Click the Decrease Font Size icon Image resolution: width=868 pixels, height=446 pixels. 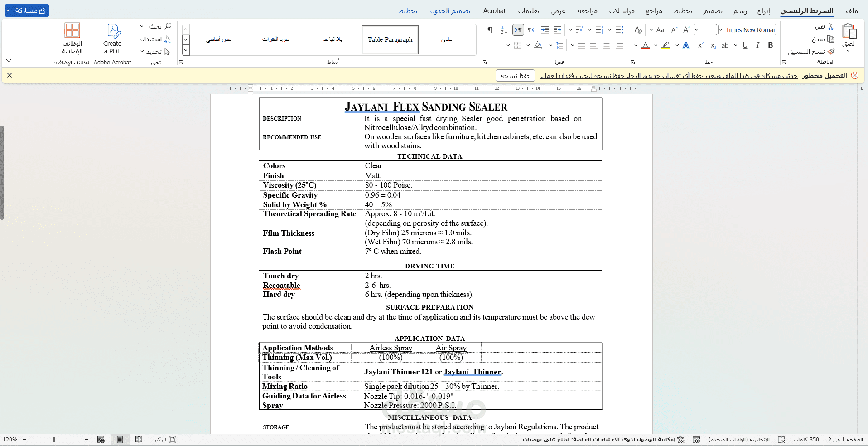point(674,30)
